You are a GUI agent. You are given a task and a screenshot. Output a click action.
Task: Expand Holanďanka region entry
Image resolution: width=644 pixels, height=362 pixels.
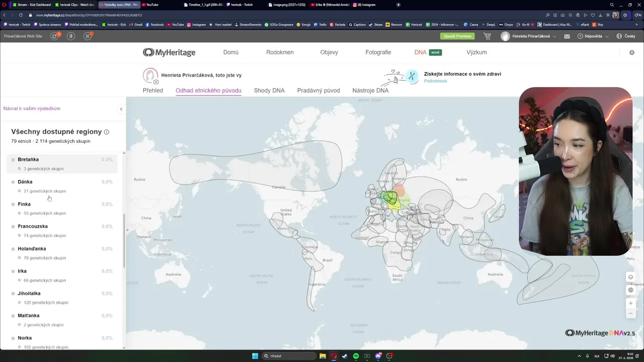pyautogui.click(x=62, y=253)
